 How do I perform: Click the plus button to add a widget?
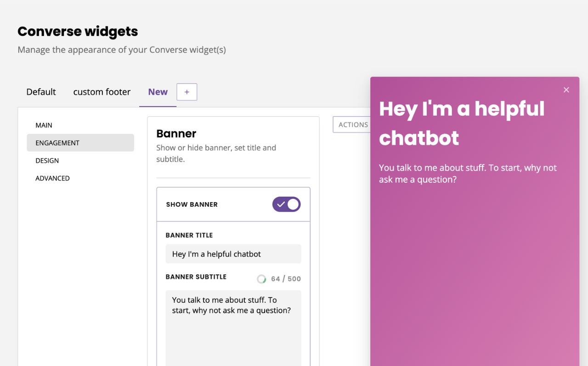tap(187, 92)
